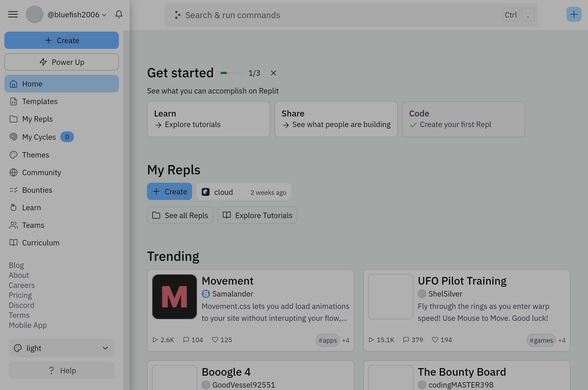The height and width of the screenshot is (390, 588).
Task: Dismiss Get started with X icon
Action: (x=273, y=73)
